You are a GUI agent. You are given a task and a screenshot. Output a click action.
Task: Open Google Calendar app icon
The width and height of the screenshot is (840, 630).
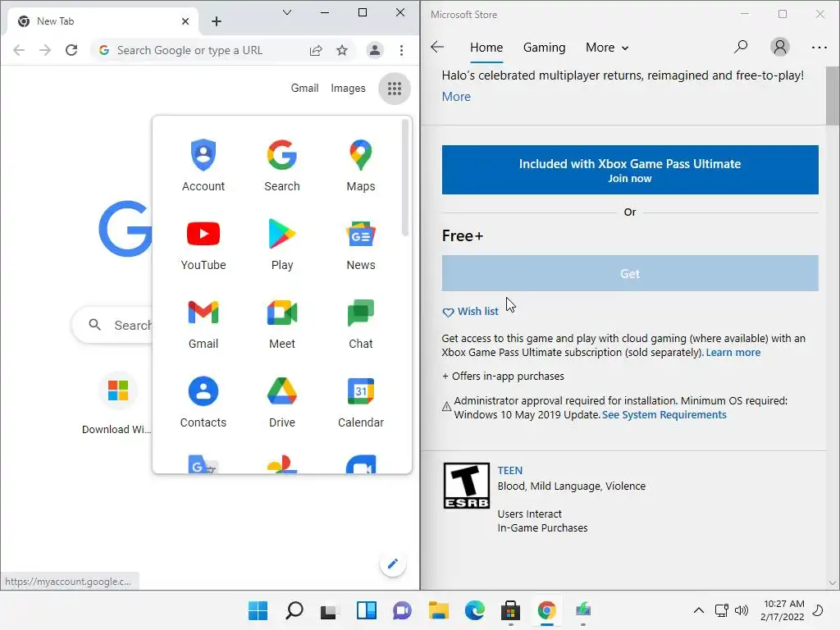[x=361, y=401]
